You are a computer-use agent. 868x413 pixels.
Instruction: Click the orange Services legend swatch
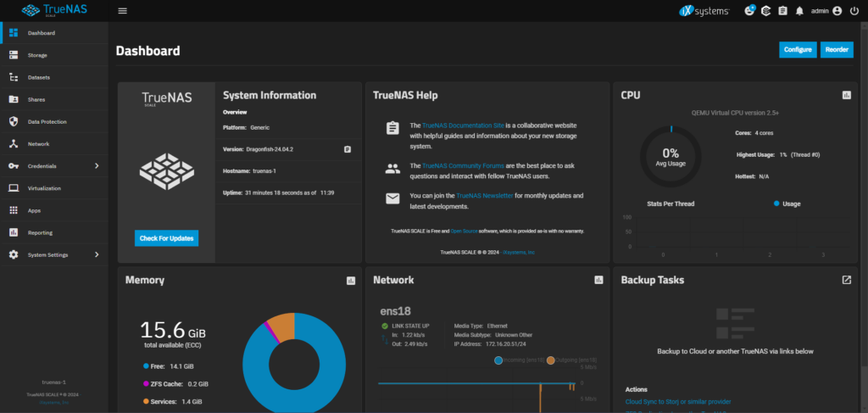146,401
